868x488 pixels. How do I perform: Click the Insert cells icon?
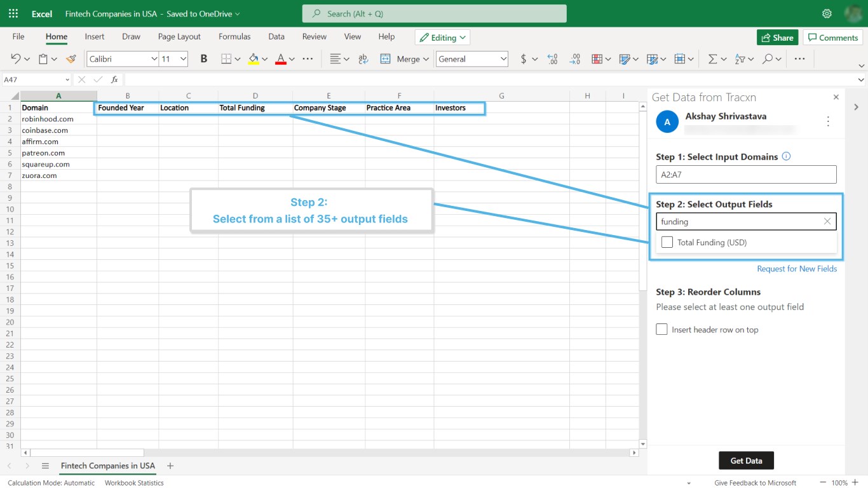680,59
